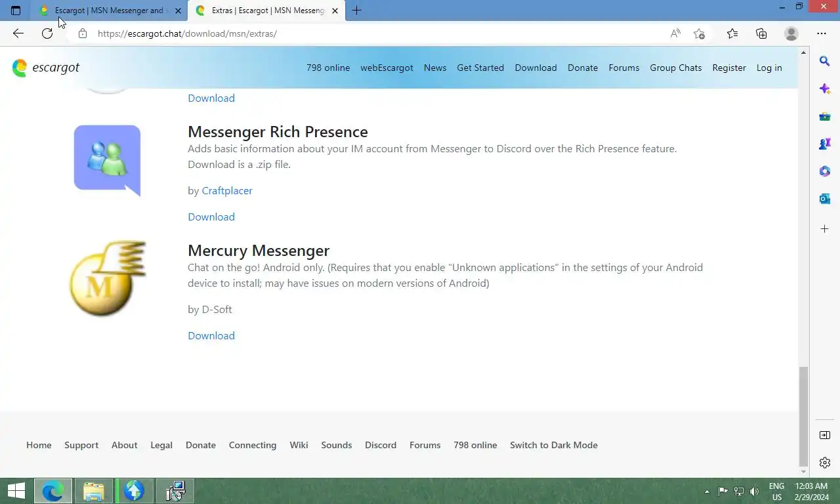Select the Extras Escargot tab
This screenshot has height=504, width=840.
267,10
